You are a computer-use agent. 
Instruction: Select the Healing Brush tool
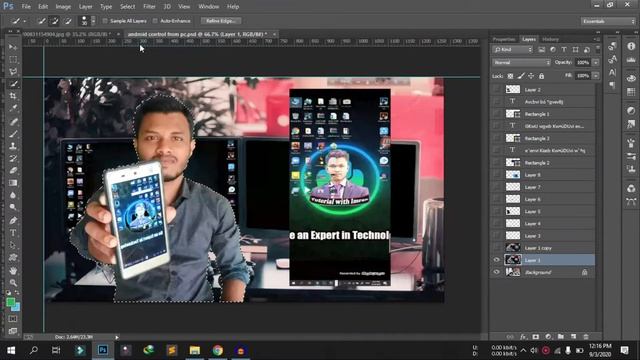(13, 121)
